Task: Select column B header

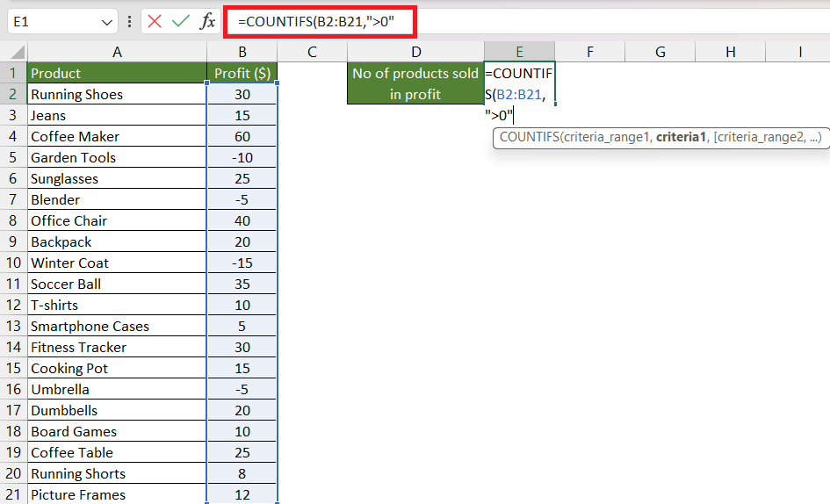Action: pyautogui.click(x=242, y=52)
